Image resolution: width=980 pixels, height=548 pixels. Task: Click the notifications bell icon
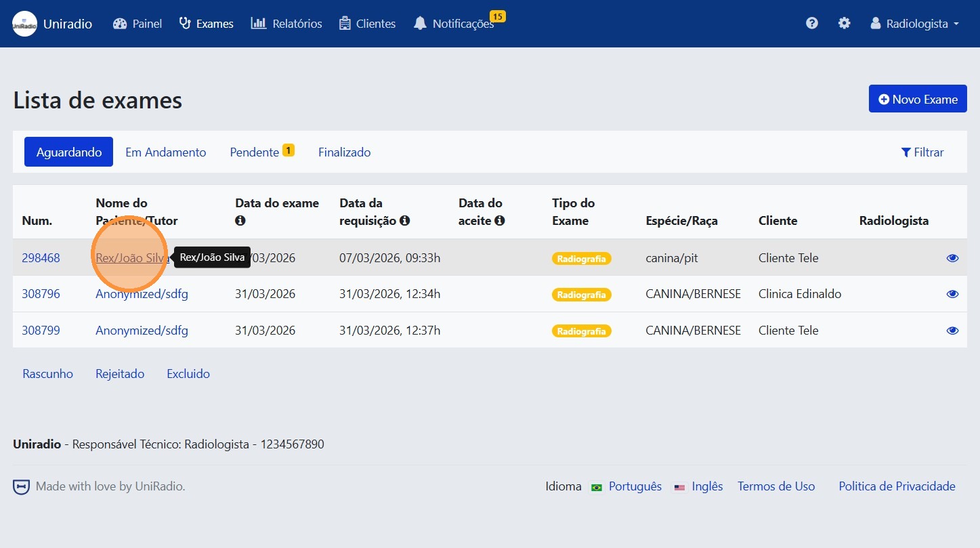(x=420, y=24)
